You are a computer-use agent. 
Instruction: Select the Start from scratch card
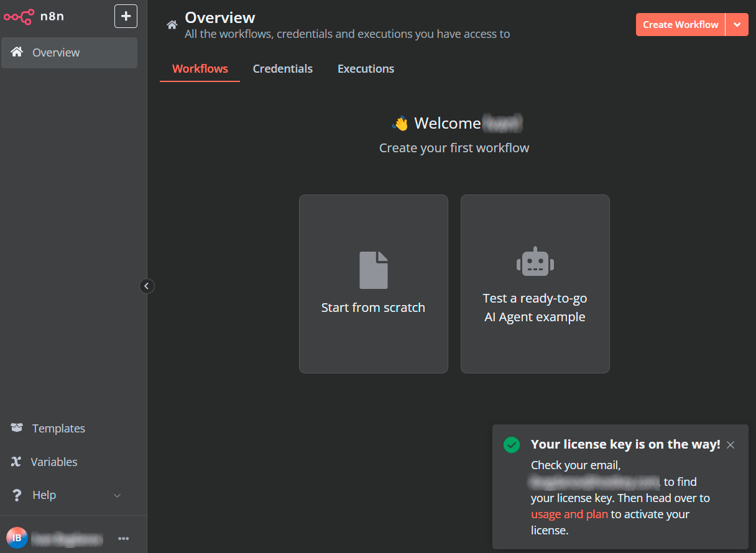click(x=373, y=284)
